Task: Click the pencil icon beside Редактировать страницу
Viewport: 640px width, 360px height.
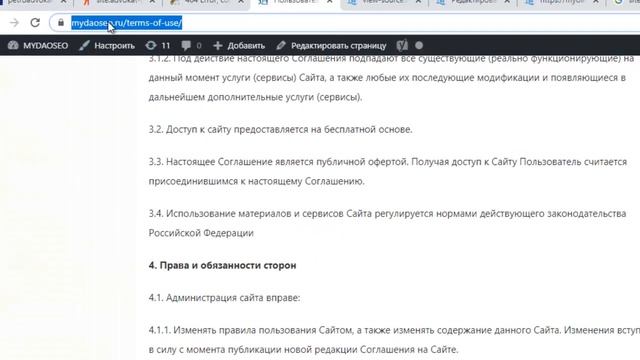Action: coord(281,45)
